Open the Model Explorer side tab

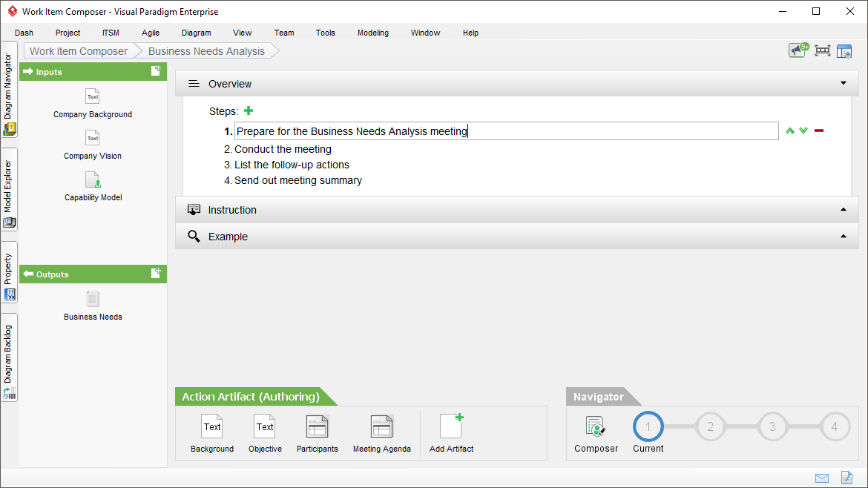[9, 190]
